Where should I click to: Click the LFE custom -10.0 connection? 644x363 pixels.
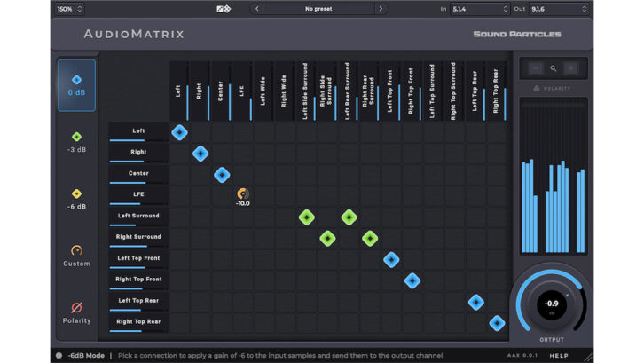click(243, 196)
